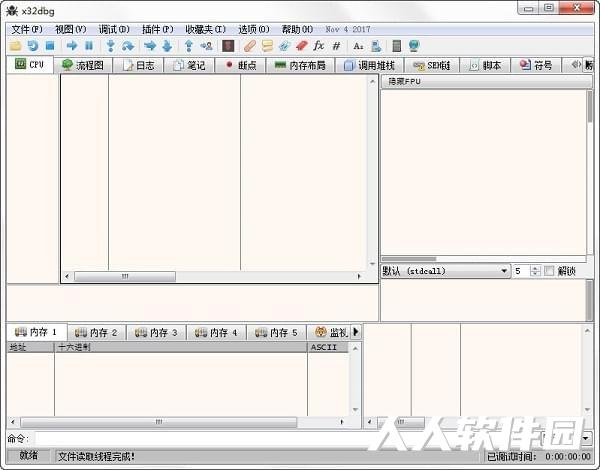Open the 调试(D) menu
600x470 pixels.
(114, 29)
